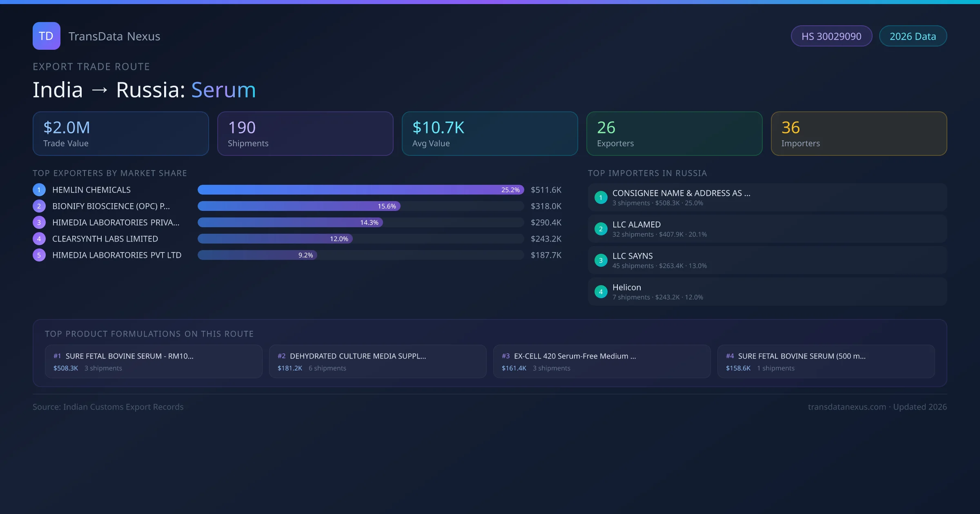Open the $10.7K Avg Value card

[x=490, y=133]
